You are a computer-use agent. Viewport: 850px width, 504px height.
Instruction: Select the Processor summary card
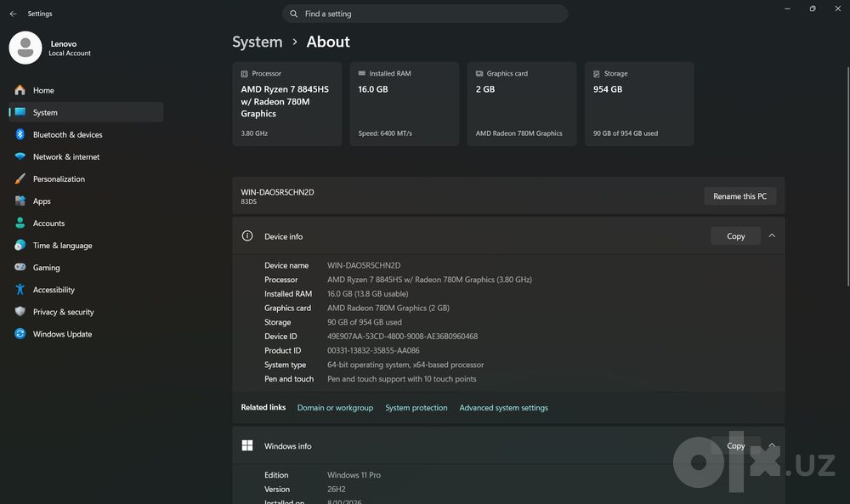coord(287,104)
